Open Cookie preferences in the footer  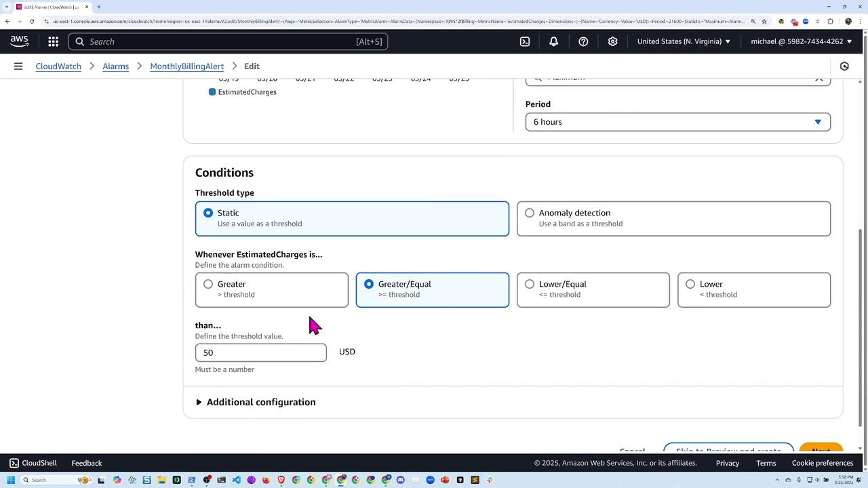[822, 463]
